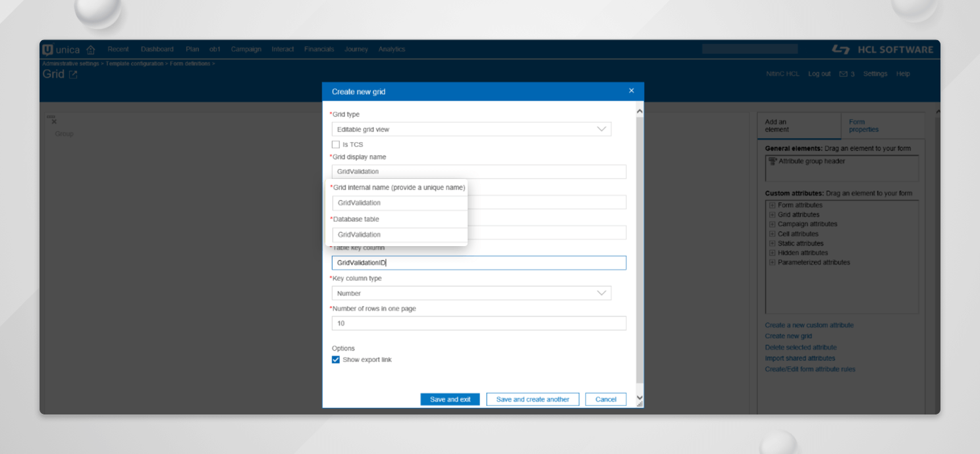Enable the Is TCS checkbox
Screen dimensions: 980x454
337,144
